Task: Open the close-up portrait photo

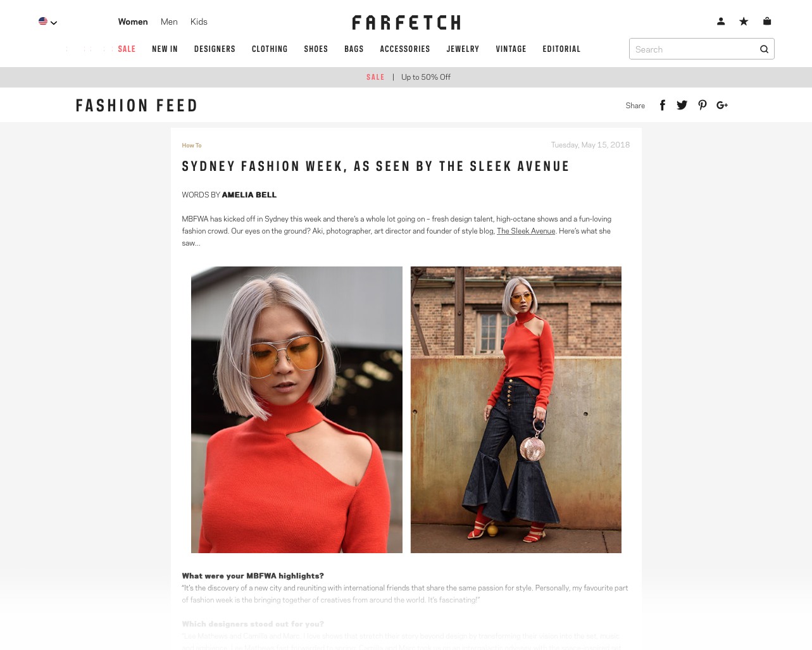Action: tap(297, 409)
